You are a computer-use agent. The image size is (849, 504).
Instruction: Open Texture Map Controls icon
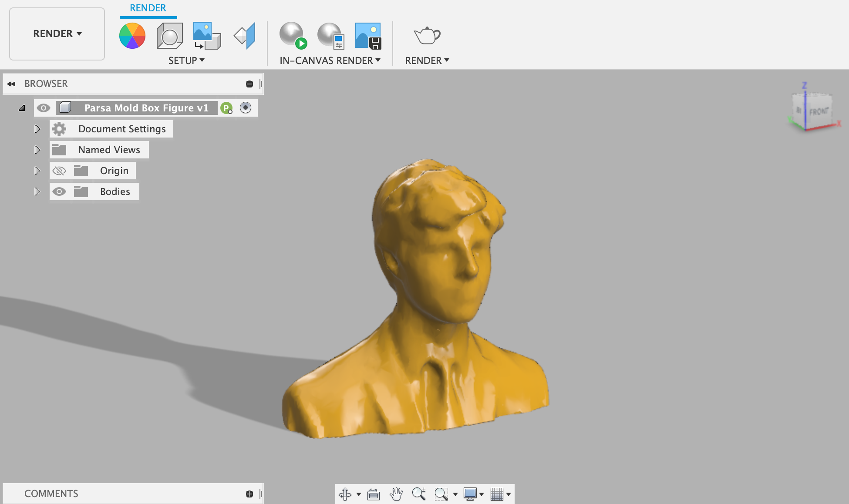coord(245,36)
